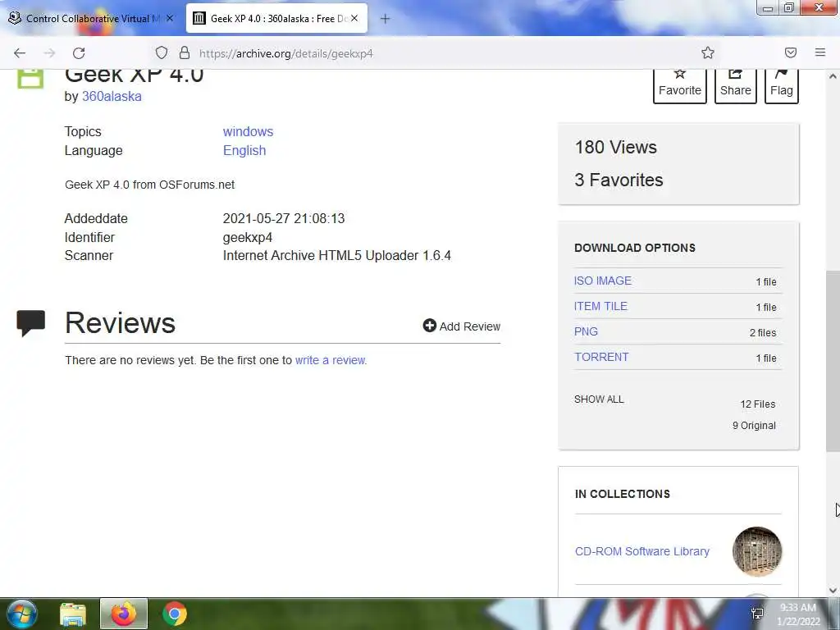Click the green floppy disk software icon
This screenshot has width=840, height=630.
[x=30, y=78]
